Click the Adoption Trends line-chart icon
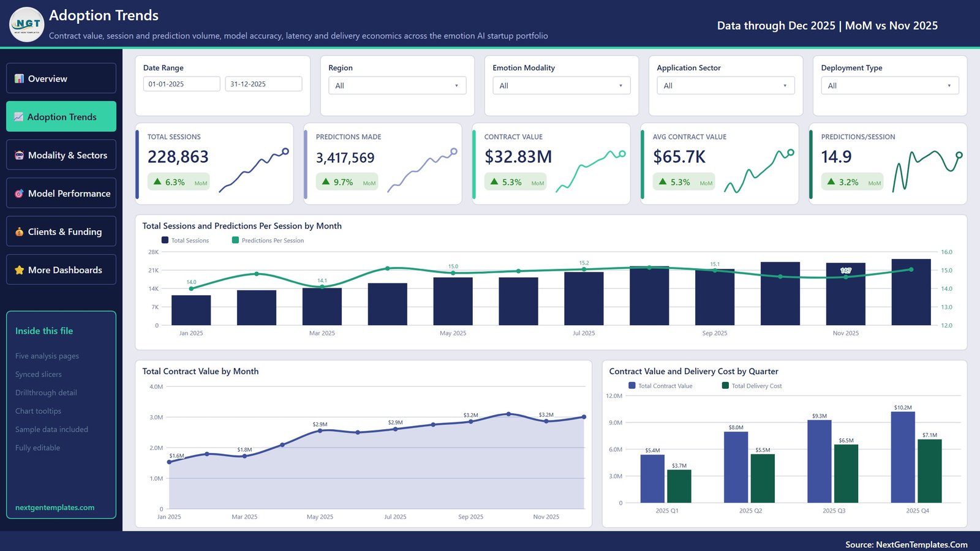This screenshot has height=551, width=980. pos(19,116)
